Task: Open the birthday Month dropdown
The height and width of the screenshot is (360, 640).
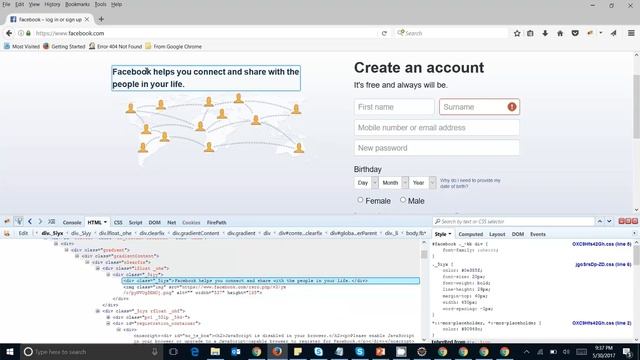Action: 393,182
